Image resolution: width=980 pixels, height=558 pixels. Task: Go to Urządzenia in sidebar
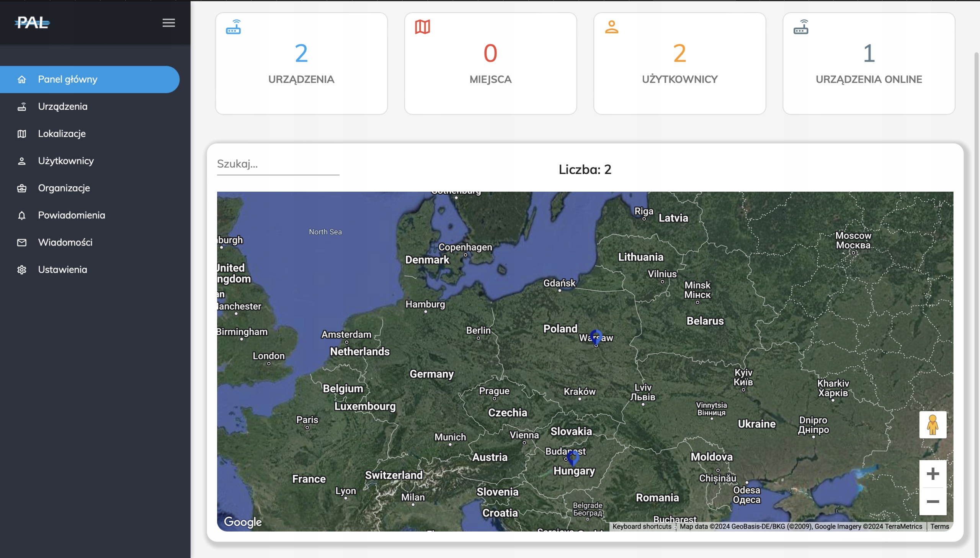[x=62, y=107]
